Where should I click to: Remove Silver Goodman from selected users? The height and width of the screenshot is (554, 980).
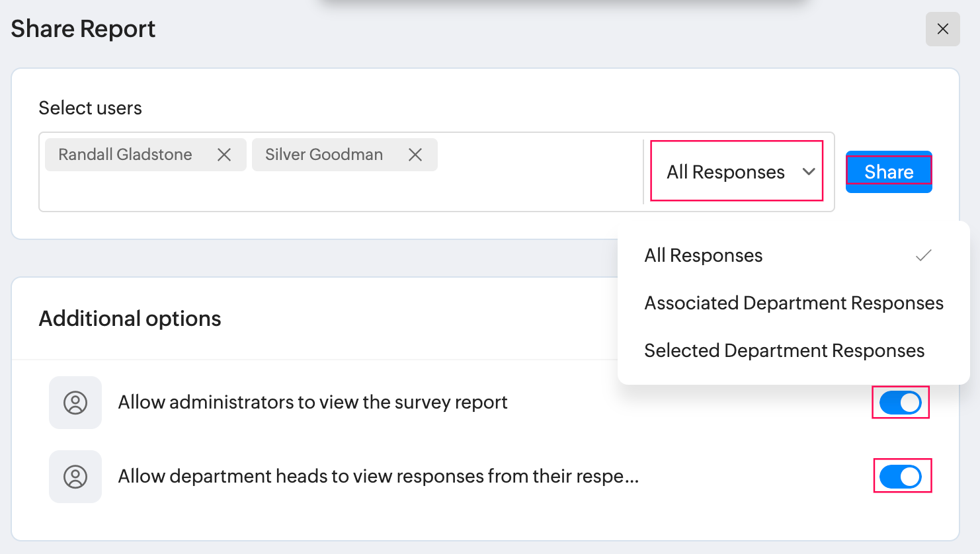pyautogui.click(x=415, y=155)
